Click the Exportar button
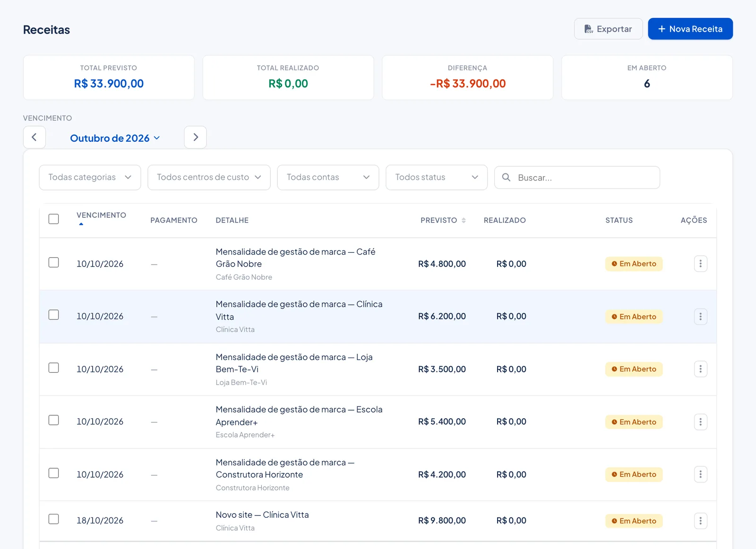The image size is (756, 549). [x=608, y=29]
